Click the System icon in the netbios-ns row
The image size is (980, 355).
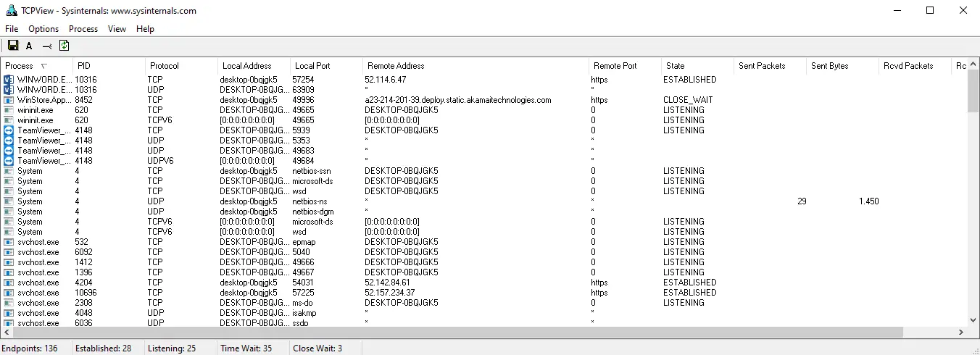coord(9,201)
